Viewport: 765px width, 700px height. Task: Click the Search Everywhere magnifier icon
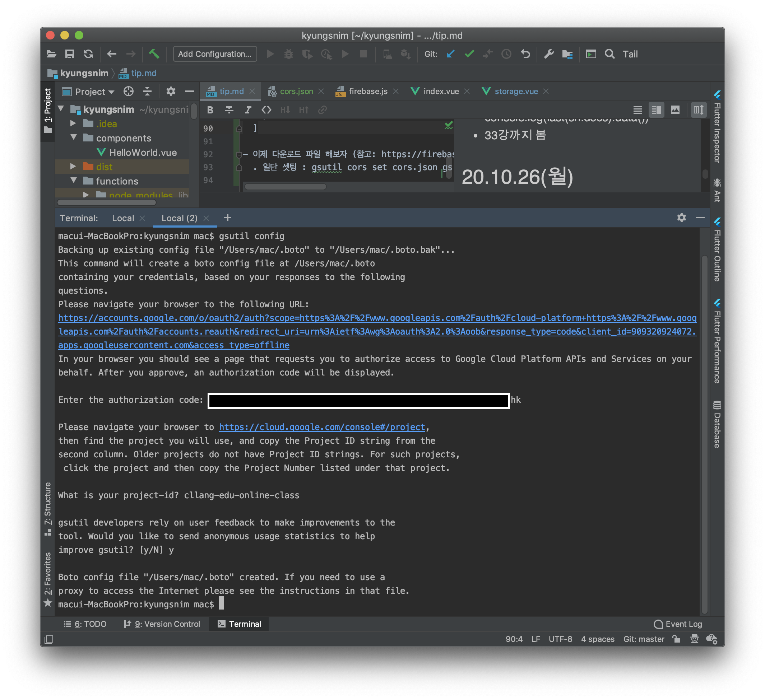pyautogui.click(x=609, y=54)
